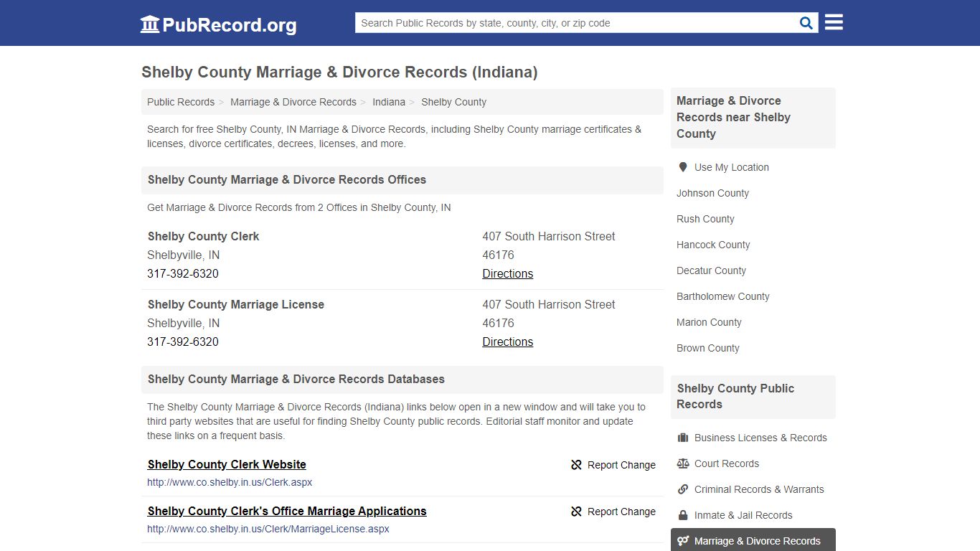Select Criminal Records & Warrants category
980x551 pixels.
[759, 489]
